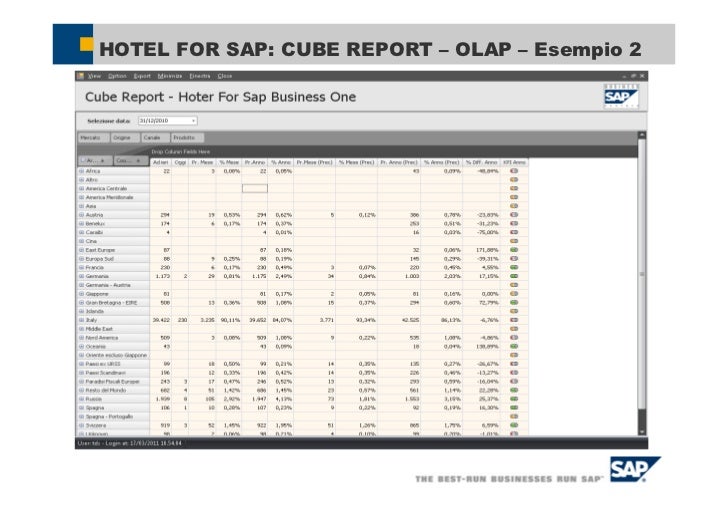Click the vertical scrollbar down arrow
The image size is (728, 515).
642,432
